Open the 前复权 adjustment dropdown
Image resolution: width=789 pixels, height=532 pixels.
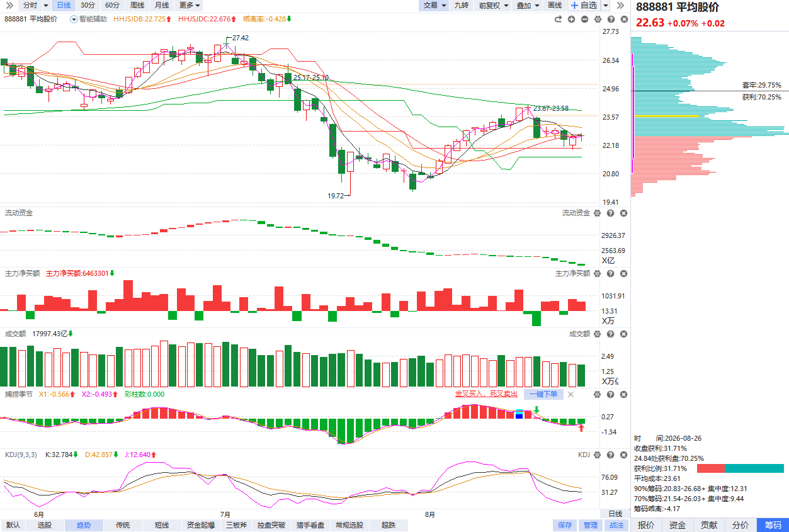492,5
